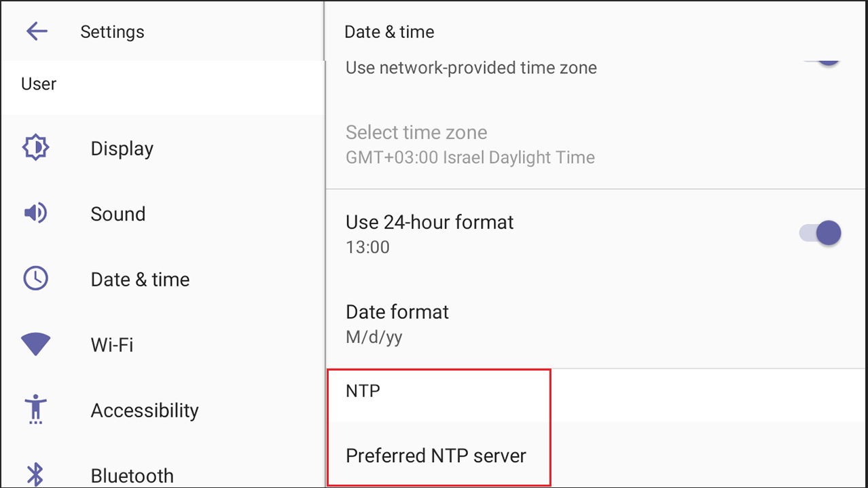868x488 pixels.
Task: Open the Accessibility settings entry
Action: pyautogui.click(x=162, y=410)
